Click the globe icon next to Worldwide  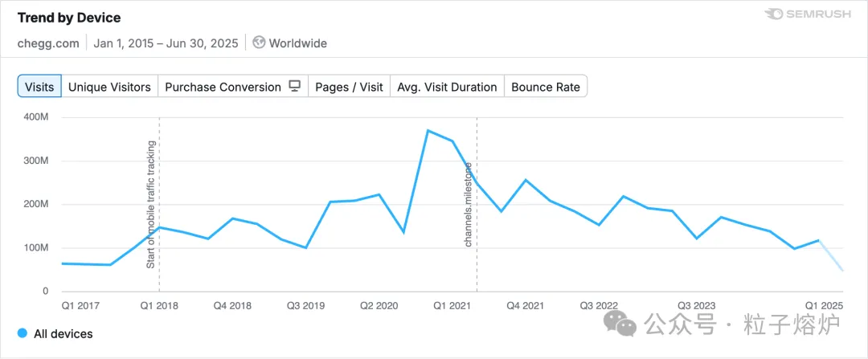point(259,43)
